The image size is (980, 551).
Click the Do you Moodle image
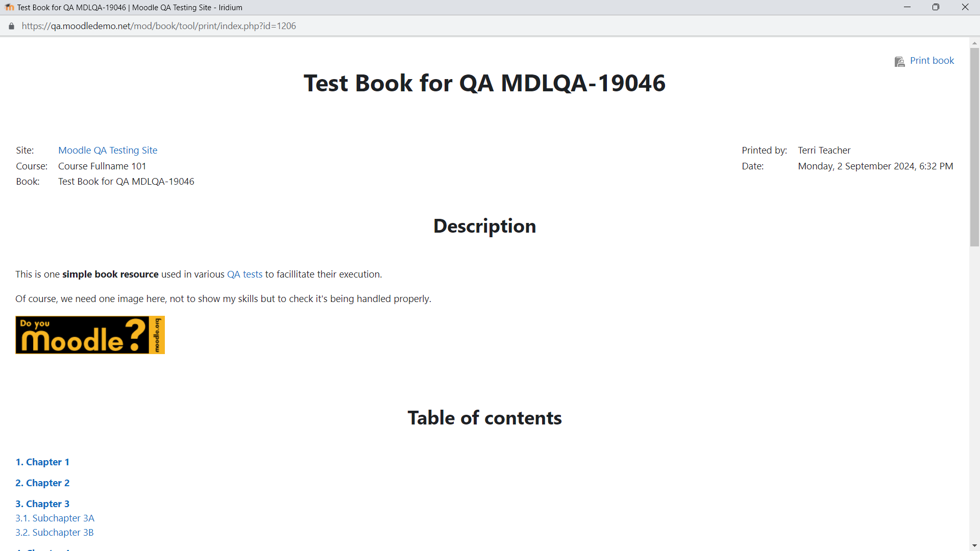pyautogui.click(x=90, y=335)
